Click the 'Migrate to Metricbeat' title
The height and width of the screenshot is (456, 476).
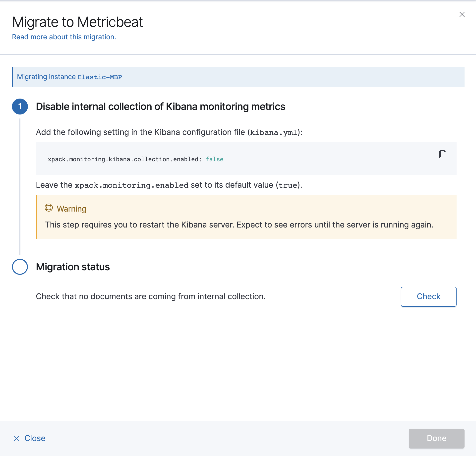77,22
